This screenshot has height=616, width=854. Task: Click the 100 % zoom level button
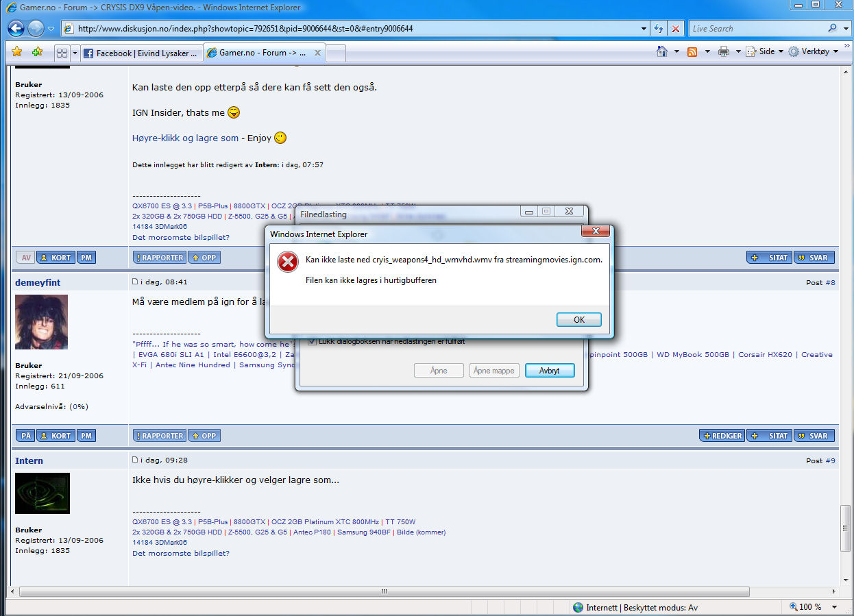point(805,607)
